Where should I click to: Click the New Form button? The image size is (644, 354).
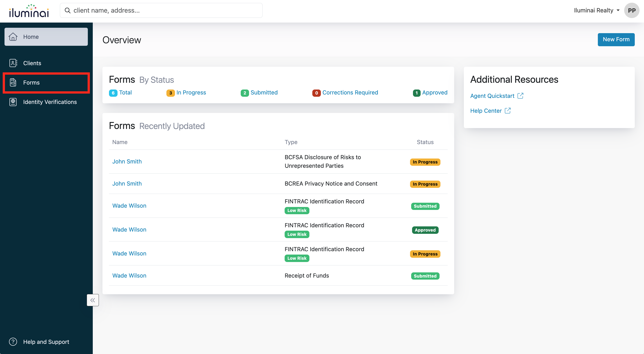pyautogui.click(x=616, y=39)
